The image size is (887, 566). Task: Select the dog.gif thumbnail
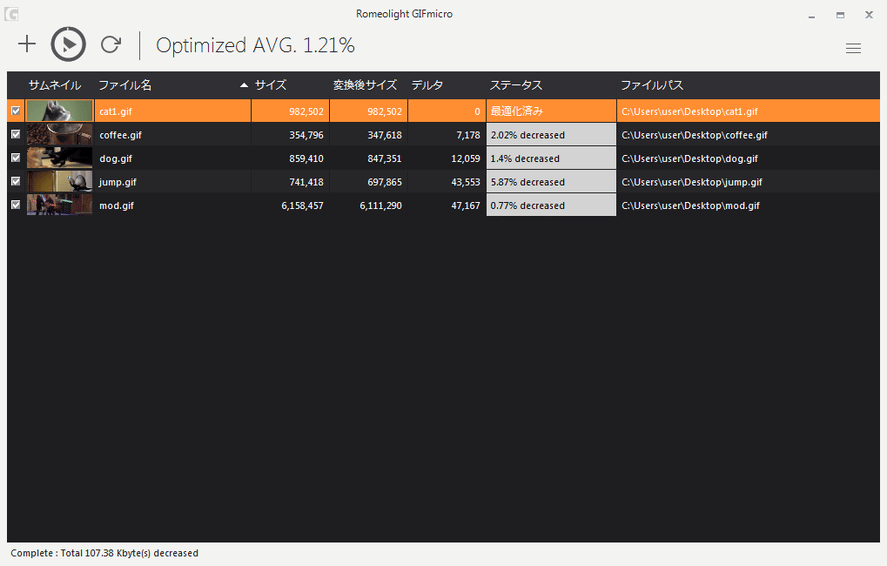[x=59, y=158]
